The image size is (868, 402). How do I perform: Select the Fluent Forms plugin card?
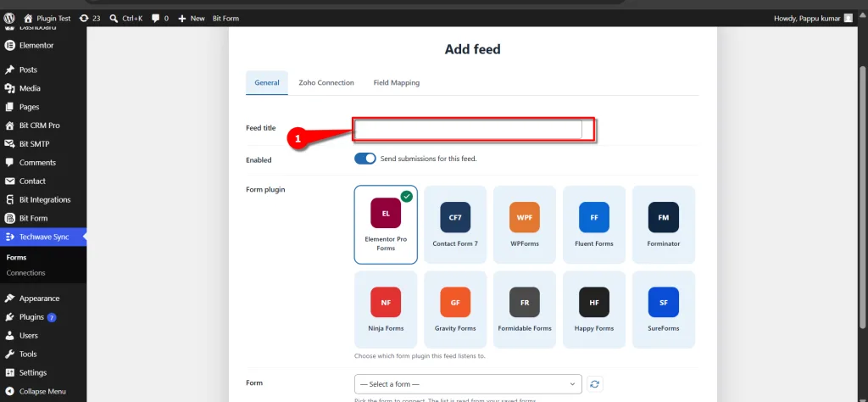tap(594, 225)
